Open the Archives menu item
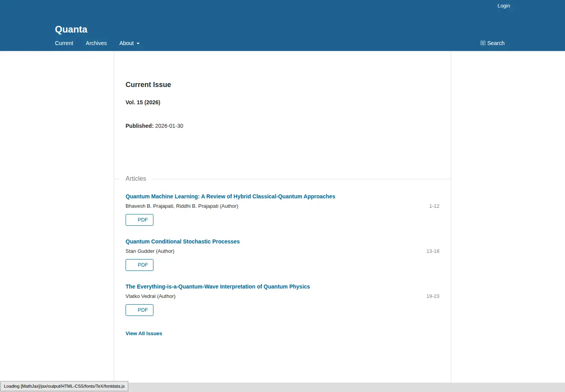Screen dimensions: 565x392 [x=96, y=43]
